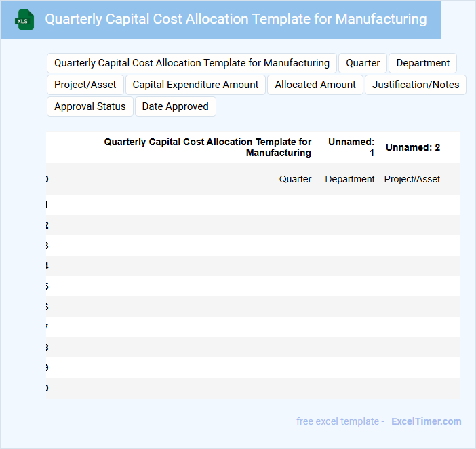Screen dimensions: 476x449
Task: Click the page title in the blue header
Action: [236, 19]
